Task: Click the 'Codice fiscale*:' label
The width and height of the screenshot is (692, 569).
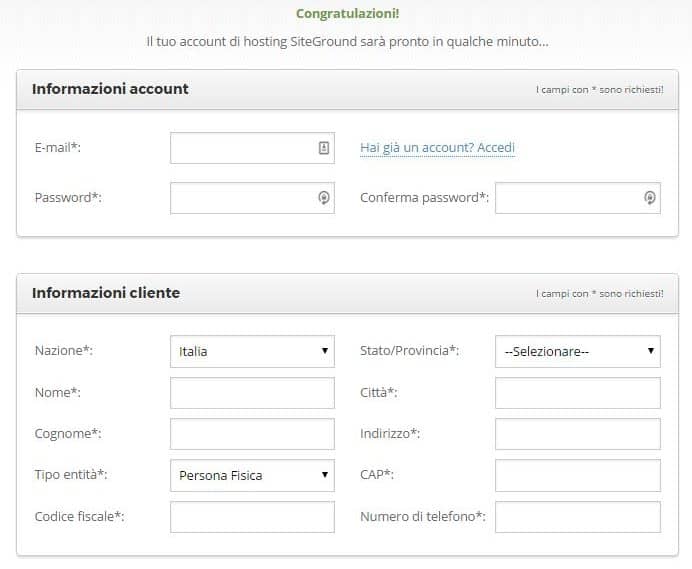Action: tap(79, 516)
